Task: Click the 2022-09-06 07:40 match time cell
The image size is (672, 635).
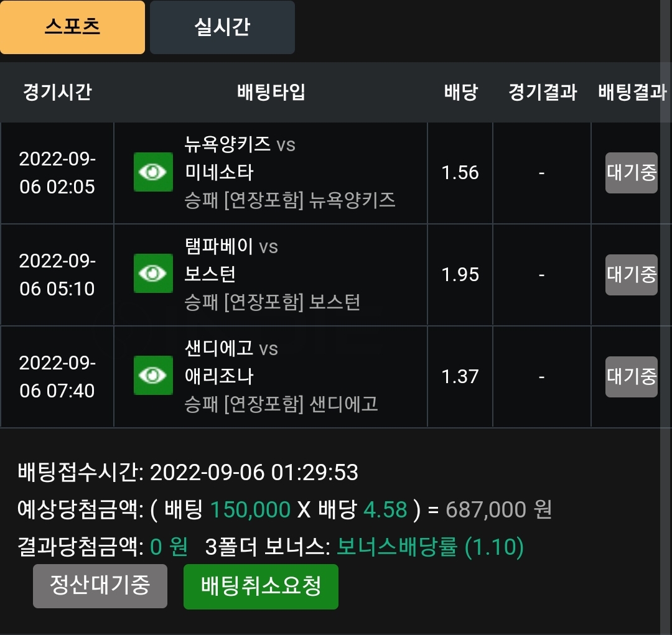Action: (x=57, y=377)
